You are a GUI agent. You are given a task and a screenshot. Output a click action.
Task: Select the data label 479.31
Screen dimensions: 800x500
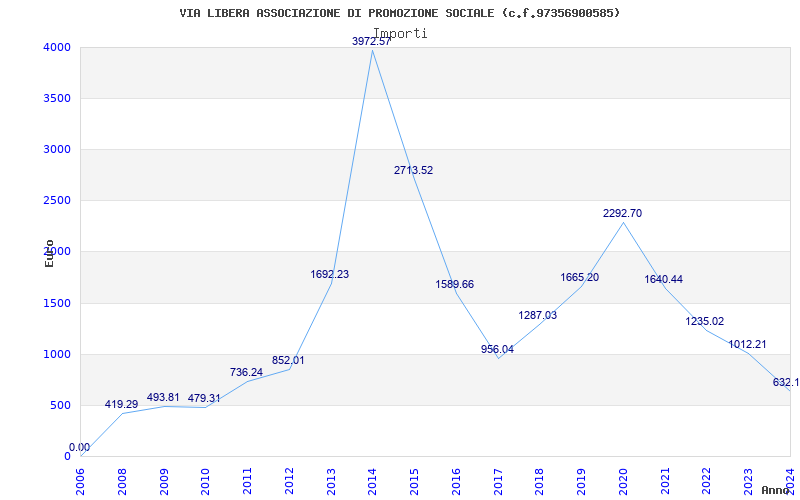[x=204, y=398]
